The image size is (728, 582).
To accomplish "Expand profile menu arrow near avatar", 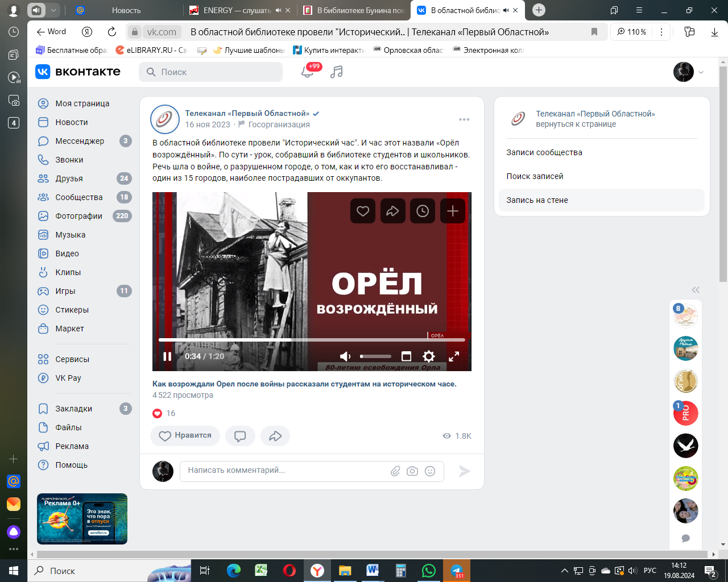I will [x=701, y=72].
